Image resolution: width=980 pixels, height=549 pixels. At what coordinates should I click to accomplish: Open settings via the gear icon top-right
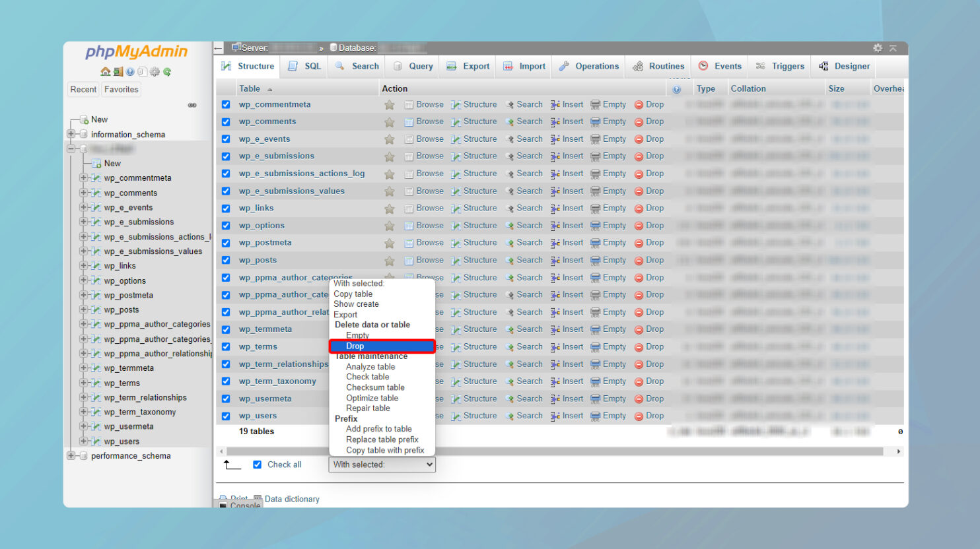point(878,48)
